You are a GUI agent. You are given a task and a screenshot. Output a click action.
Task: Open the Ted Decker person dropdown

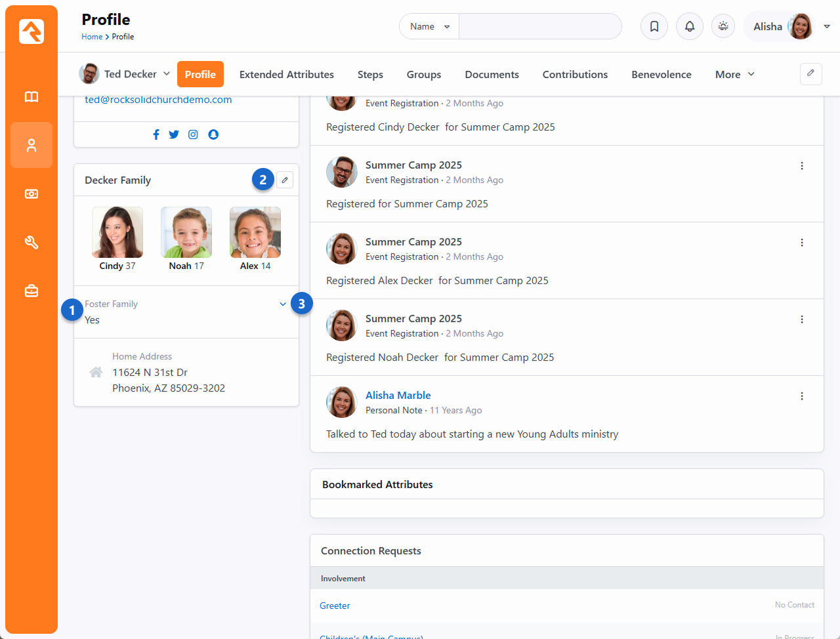click(125, 74)
